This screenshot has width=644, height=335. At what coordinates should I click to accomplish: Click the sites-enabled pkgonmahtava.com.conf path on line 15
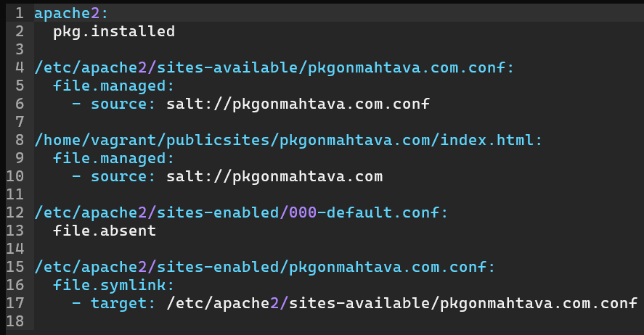pyautogui.click(x=264, y=266)
